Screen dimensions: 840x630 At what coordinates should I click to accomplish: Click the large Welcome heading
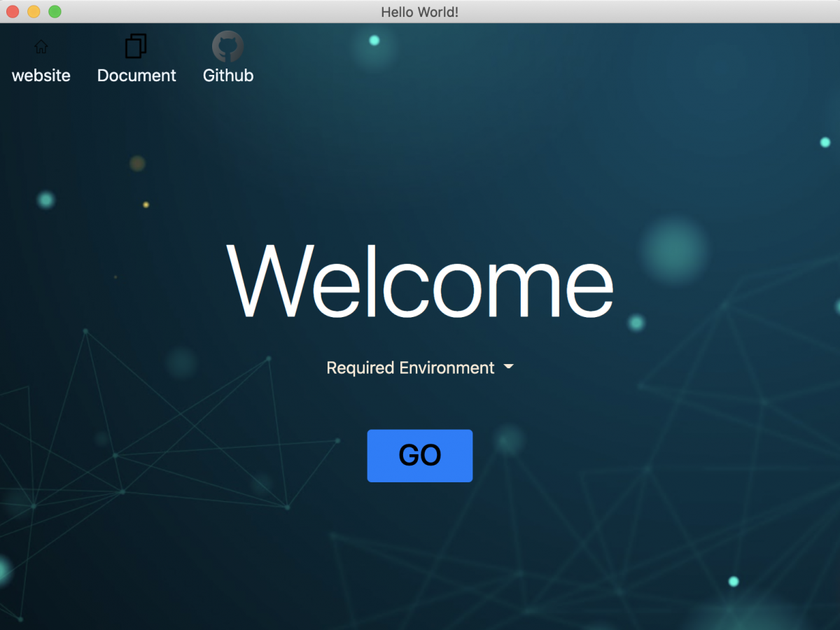[420, 281]
